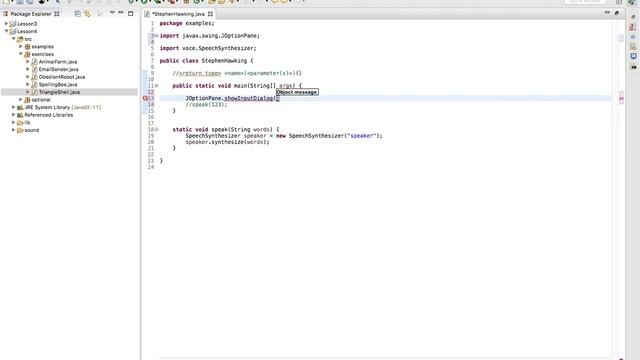Click Collapse All in Package Explorer toolbar
Screen dimensions: 640x360
(78, 13)
